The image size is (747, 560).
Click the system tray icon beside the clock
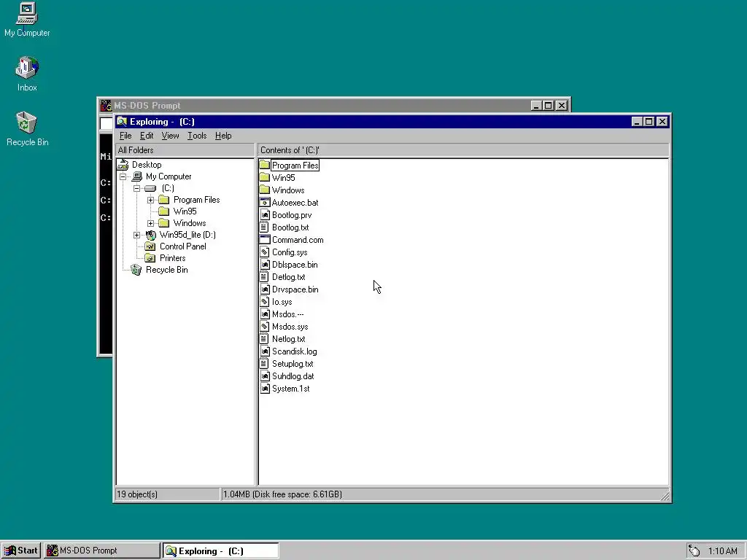click(694, 551)
